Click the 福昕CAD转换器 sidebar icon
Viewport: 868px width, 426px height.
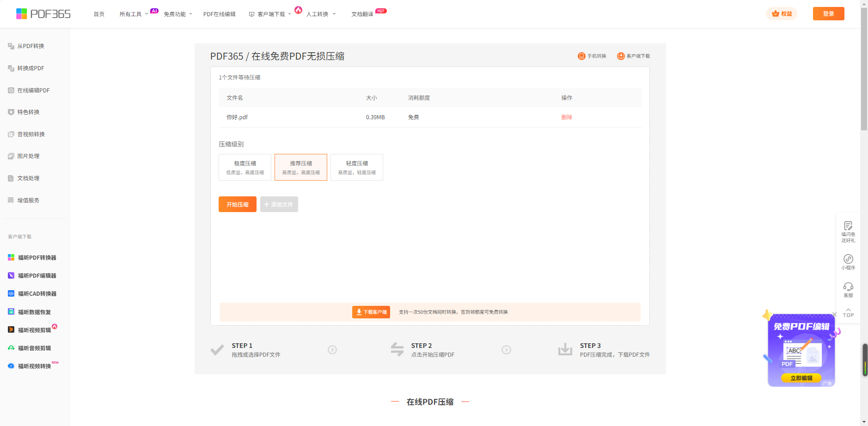(11, 294)
